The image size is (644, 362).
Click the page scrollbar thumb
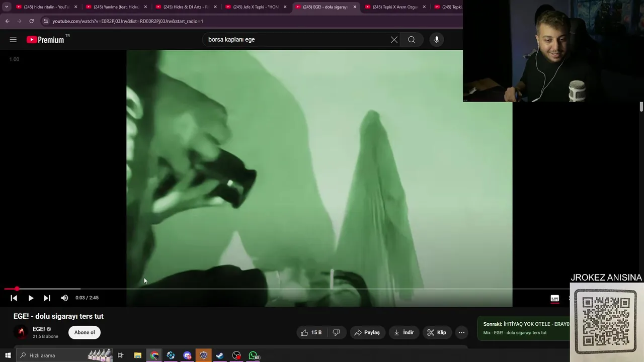[x=641, y=107]
